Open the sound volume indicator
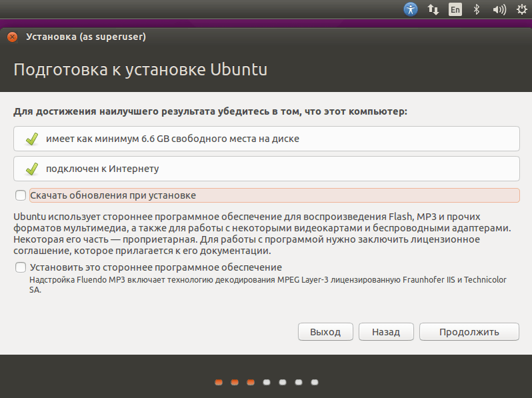Viewport: 532px width, 398px height. pos(499,9)
